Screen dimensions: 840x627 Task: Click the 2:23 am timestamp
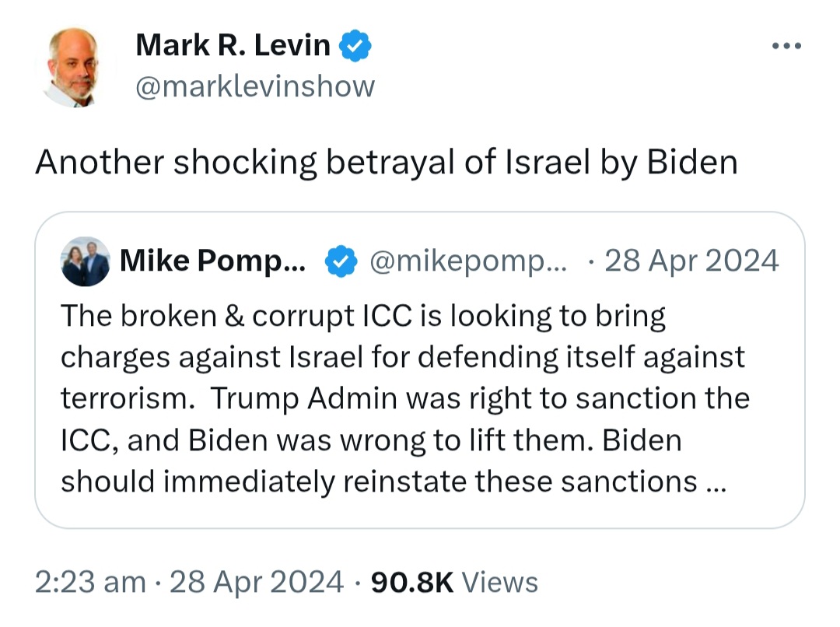[x=90, y=583]
